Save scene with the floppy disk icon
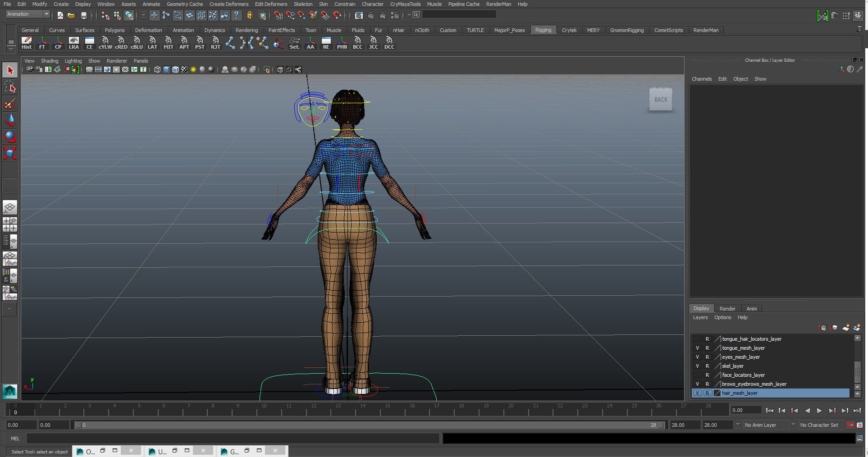This screenshot has width=868, height=457. 83,15
